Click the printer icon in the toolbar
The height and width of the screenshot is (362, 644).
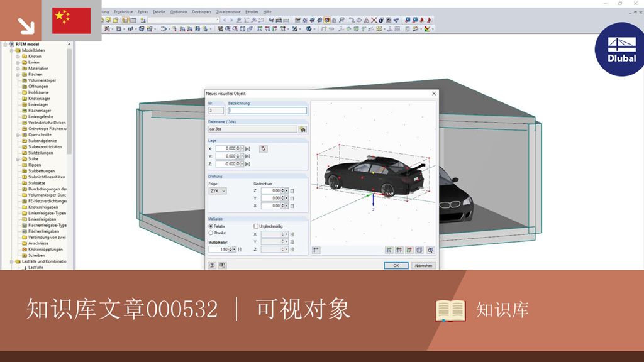[279, 19]
